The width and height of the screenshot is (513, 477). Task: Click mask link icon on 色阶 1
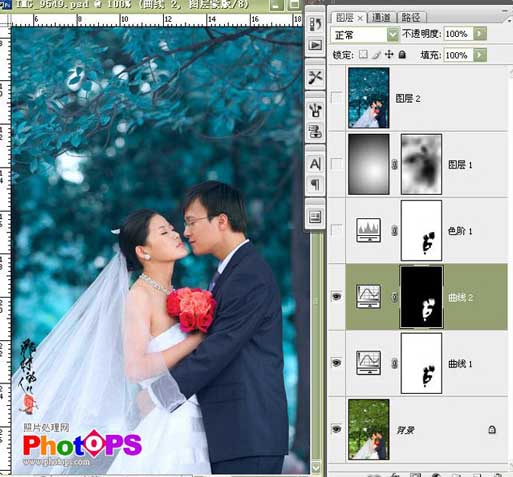pyautogui.click(x=395, y=230)
